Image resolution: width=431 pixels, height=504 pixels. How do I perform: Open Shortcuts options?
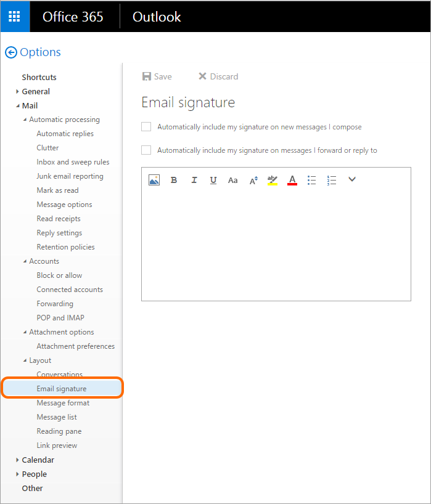pyautogui.click(x=39, y=77)
